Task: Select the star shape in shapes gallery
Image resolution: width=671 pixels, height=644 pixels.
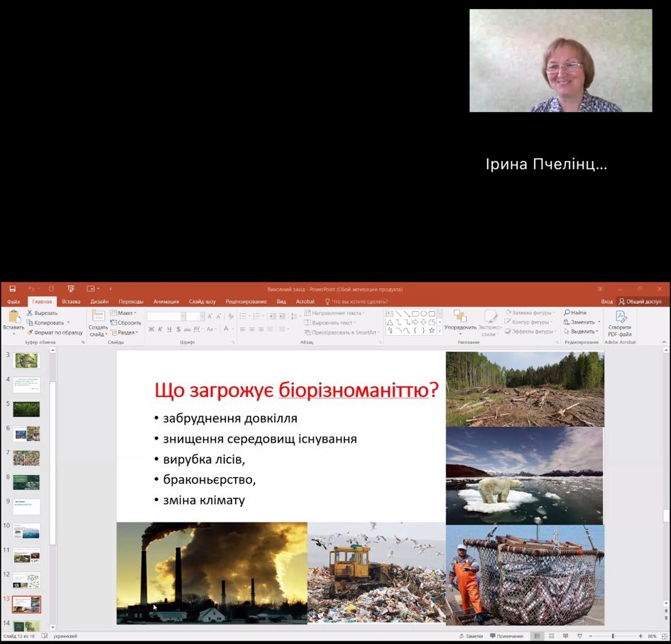Action: (x=432, y=330)
